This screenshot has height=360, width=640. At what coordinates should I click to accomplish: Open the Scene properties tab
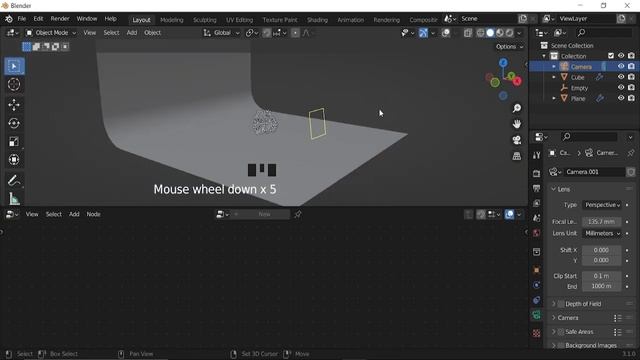coord(536,218)
